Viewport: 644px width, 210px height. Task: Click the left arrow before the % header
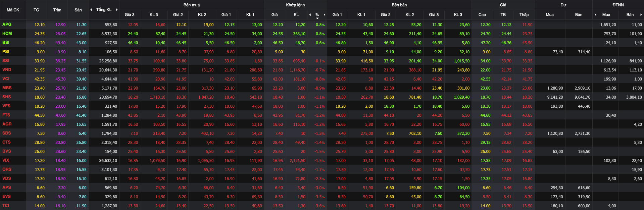(310, 15)
